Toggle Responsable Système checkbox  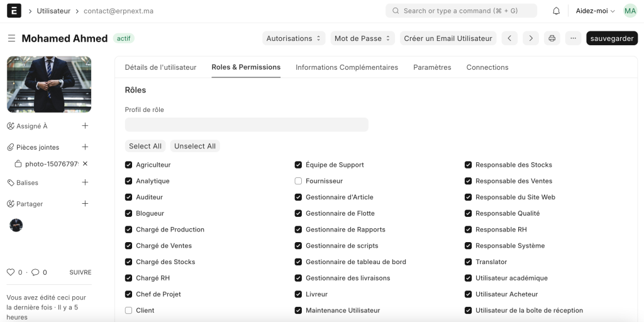coord(468,246)
